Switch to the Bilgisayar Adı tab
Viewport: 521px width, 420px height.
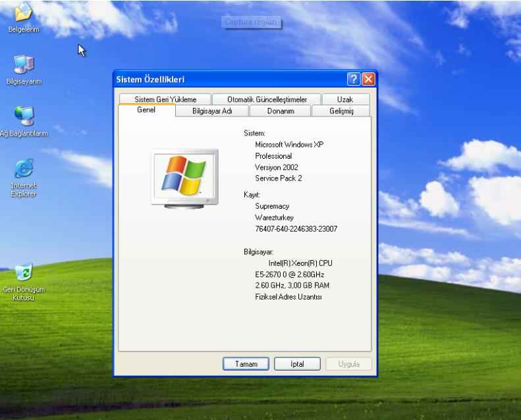[x=212, y=111]
